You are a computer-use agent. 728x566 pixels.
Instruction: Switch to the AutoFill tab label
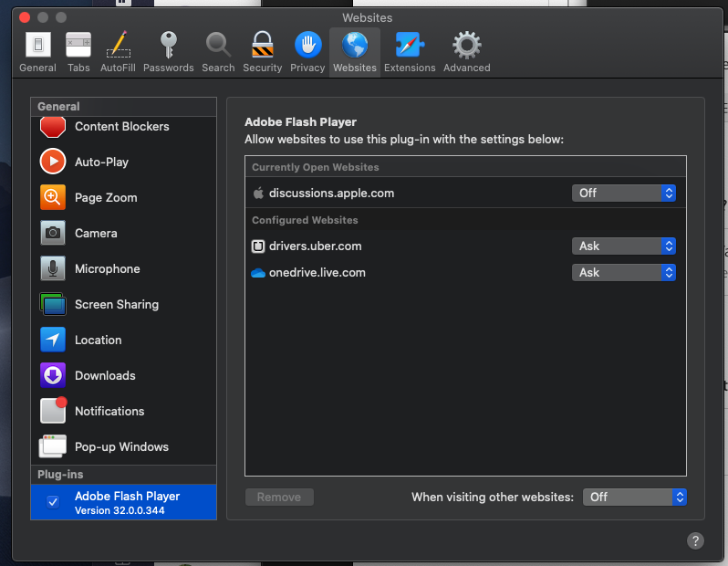(118, 68)
